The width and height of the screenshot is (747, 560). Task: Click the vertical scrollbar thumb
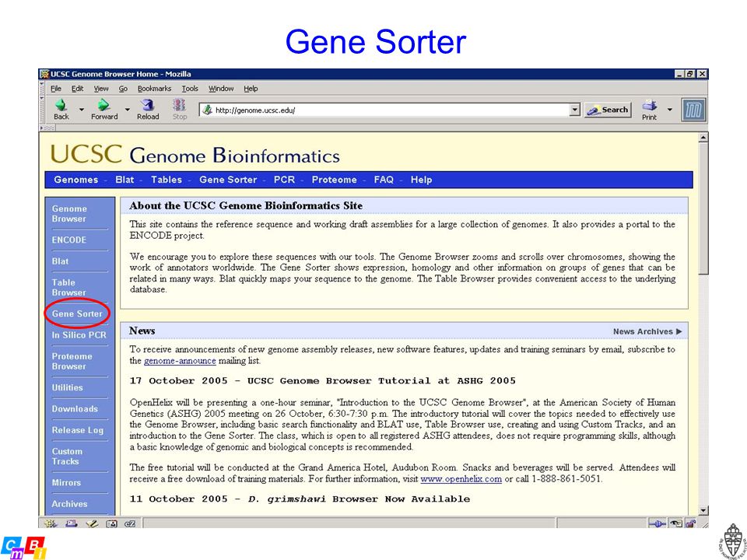(703, 208)
